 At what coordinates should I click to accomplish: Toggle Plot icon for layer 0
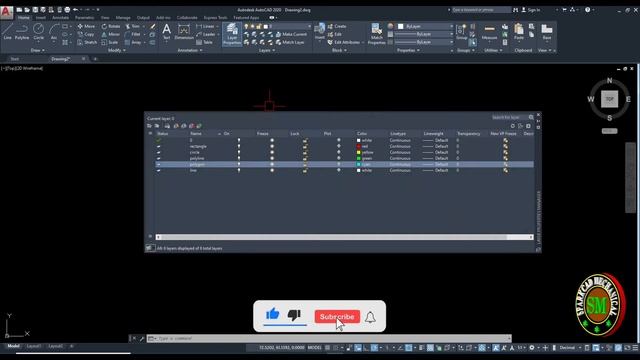point(338,140)
